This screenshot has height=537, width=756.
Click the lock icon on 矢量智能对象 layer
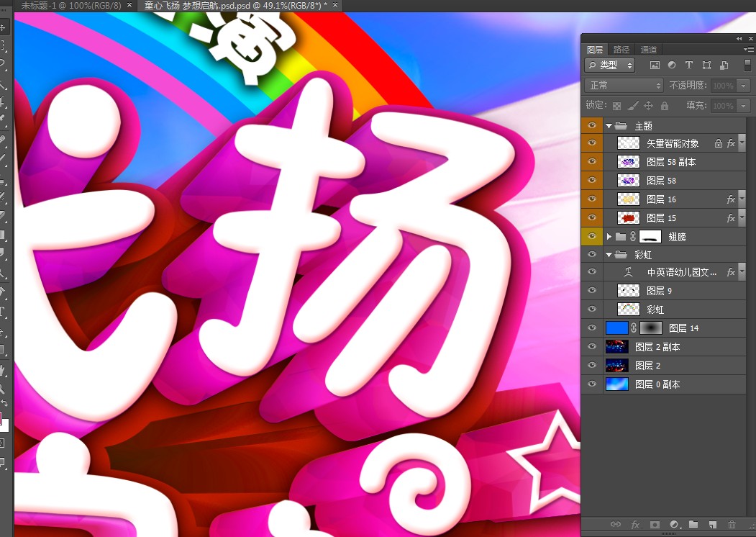click(719, 143)
